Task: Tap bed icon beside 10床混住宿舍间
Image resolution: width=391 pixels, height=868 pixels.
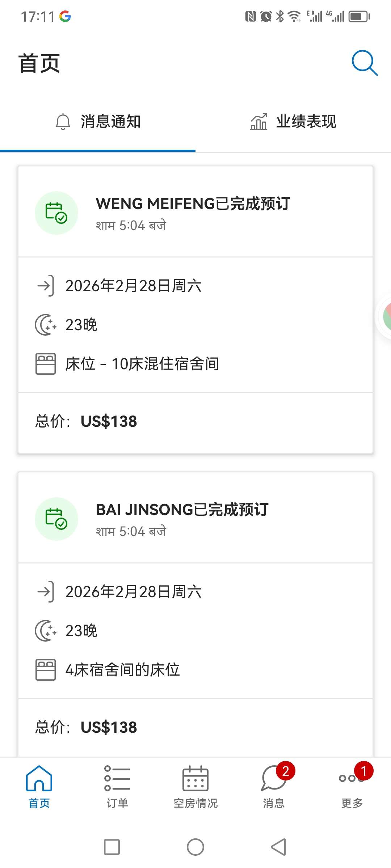Action: coord(46,363)
